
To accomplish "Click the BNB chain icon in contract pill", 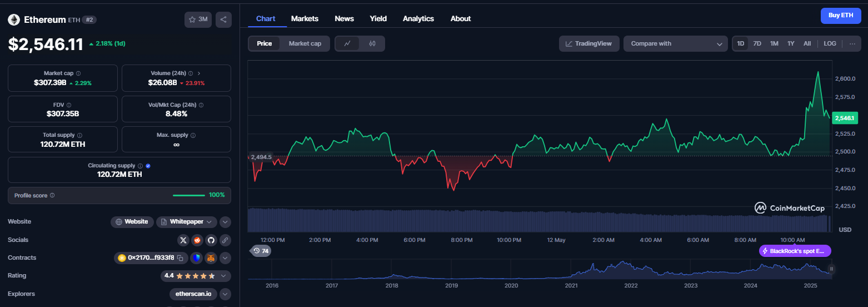I will coord(122,258).
